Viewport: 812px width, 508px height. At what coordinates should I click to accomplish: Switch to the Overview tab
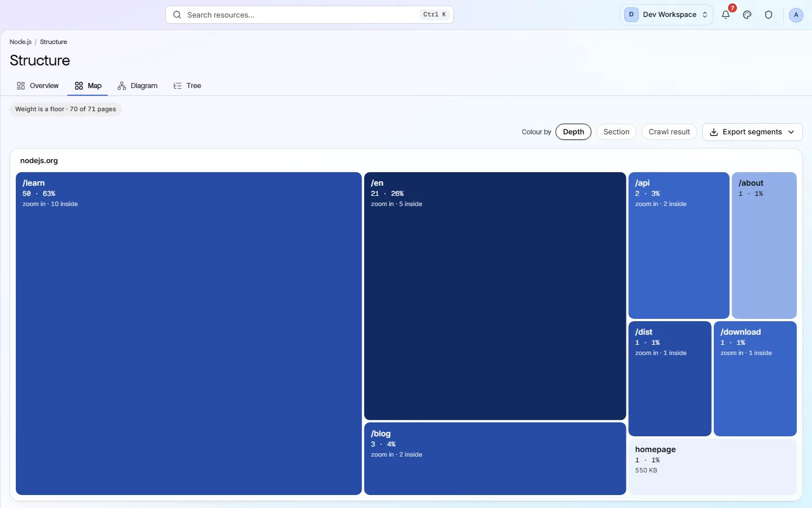tap(38, 86)
